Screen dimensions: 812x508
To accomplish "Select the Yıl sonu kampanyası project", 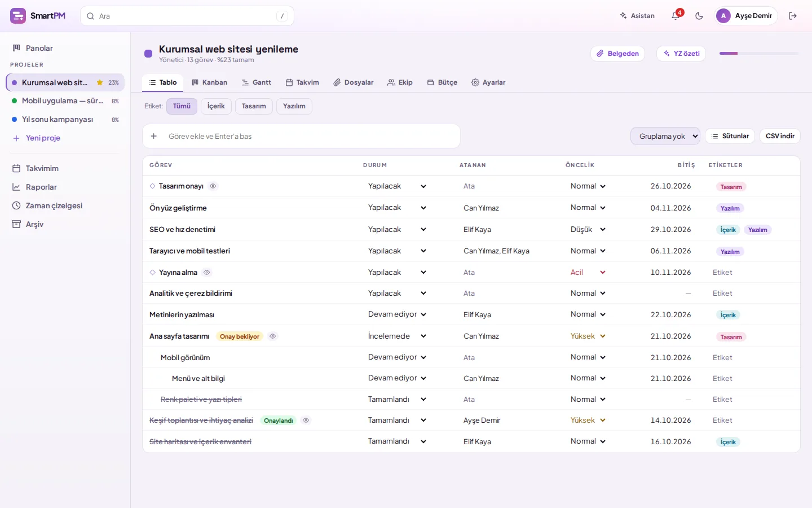I will point(65,120).
